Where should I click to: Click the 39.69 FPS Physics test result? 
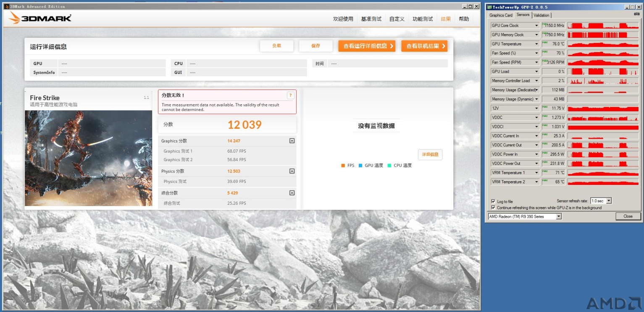[237, 182]
